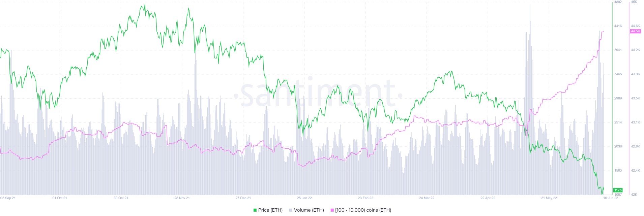Select the 02 Sep 21 date label
This screenshot has height=216, width=644.
pyautogui.click(x=8, y=198)
